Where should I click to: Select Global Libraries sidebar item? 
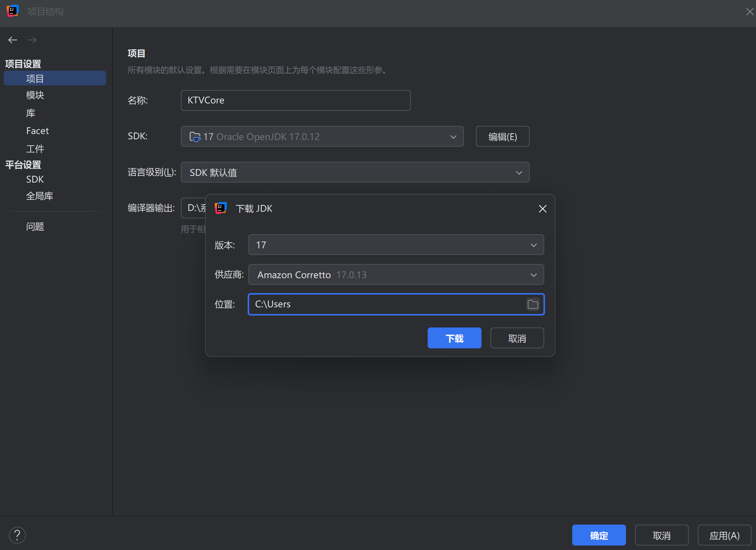pos(40,196)
